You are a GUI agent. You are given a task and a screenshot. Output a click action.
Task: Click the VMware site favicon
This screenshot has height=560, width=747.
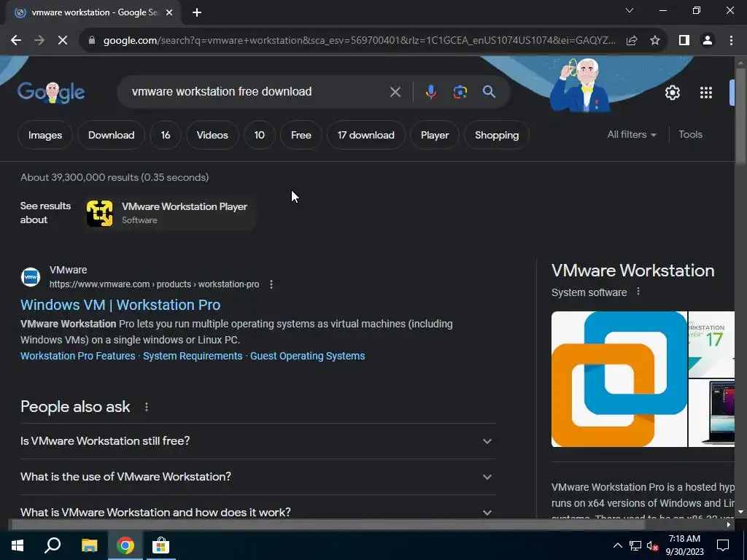click(x=31, y=277)
